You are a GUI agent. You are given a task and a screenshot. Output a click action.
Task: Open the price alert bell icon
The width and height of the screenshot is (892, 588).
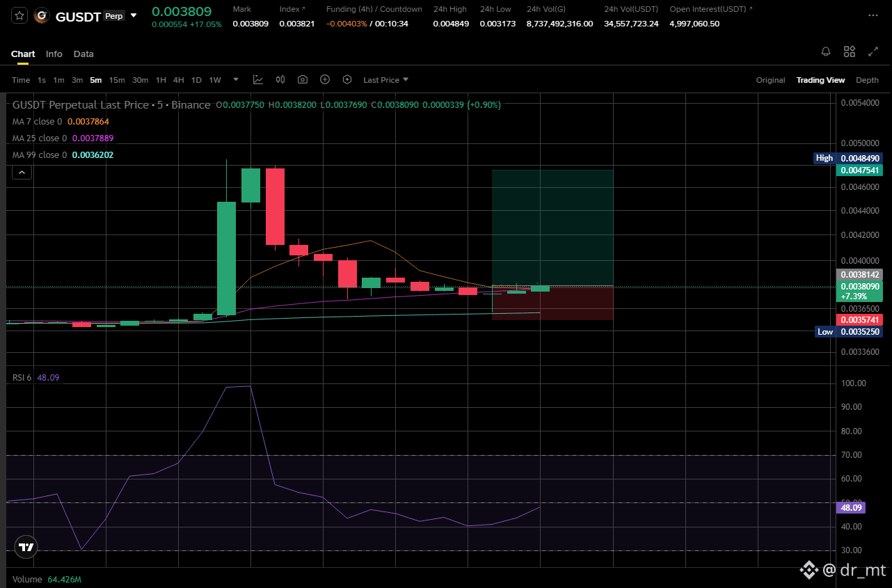pos(826,51)
